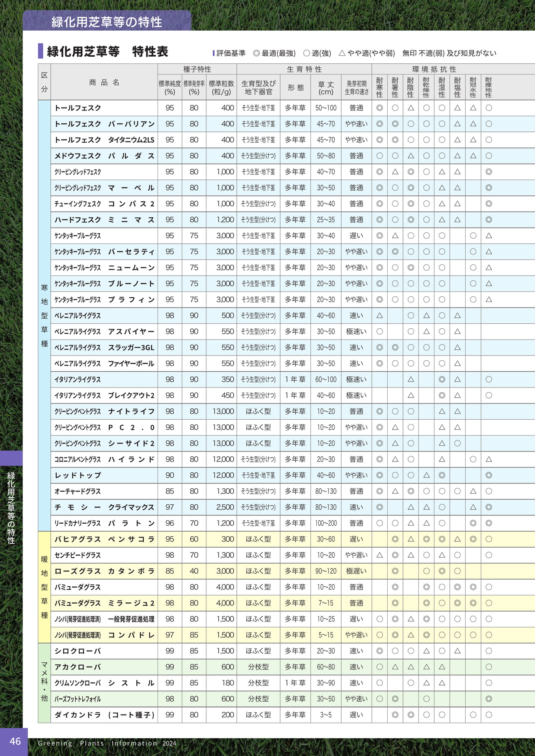535x756 pixels.
Task: Click the 耐陰性 column header
Action: (x=411, y=87)
